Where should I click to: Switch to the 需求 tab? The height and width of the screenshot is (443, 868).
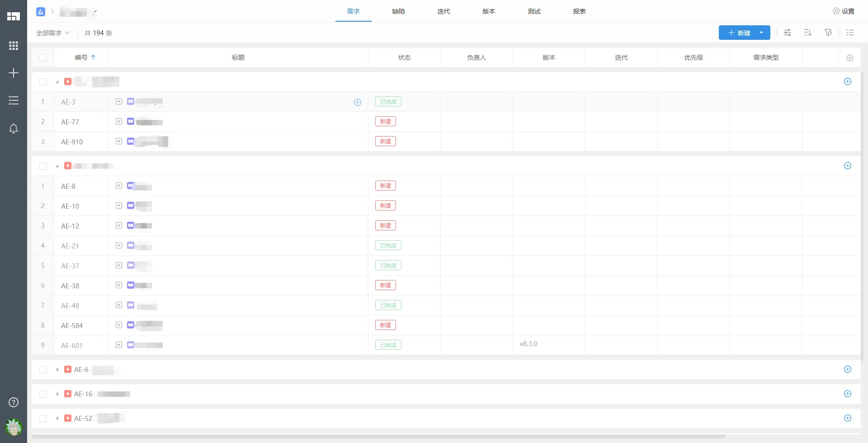354,11
